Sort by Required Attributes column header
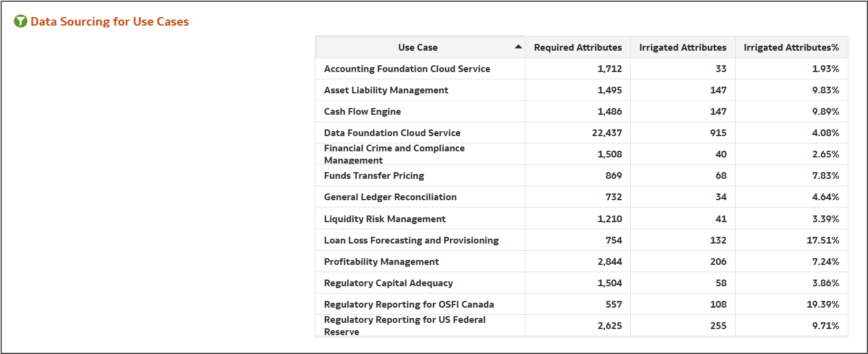This screenshot has height=354, width=868. point(577,47)
